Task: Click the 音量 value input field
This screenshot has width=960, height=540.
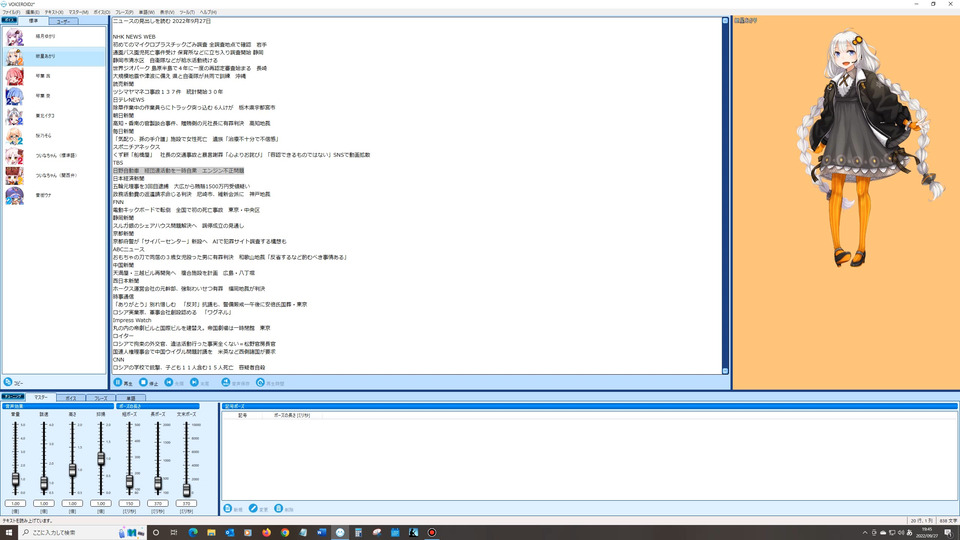Action: (15, 503)
